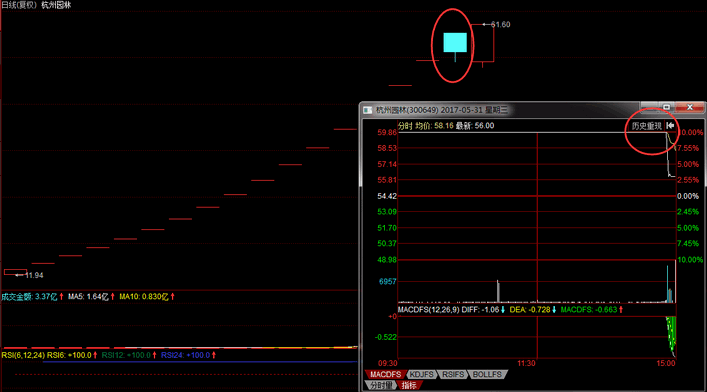The height and width of the screenshot is (392, 707).
Task: Click the back-arrow icon beside 历史重现
Action: [670, 125]
